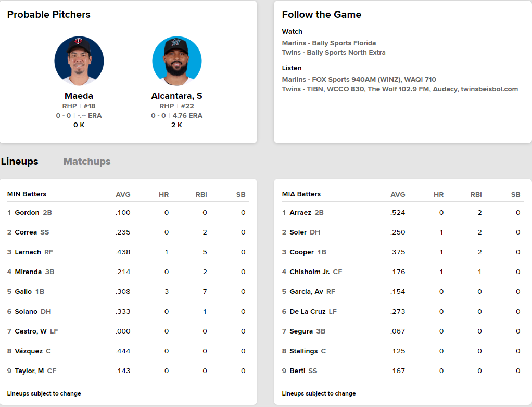Click De La Cruz in MIA lineup
532x407 pixels.
[x=308, y=312]
